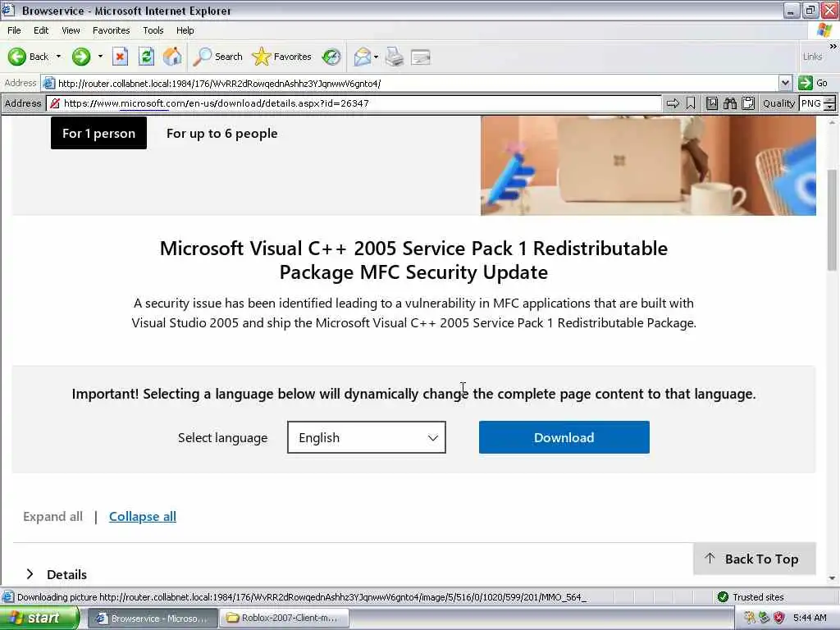840x630 pixels.
Task: Expand the Details section chevron
Action: pyautogui.click(x=30, y=573)
